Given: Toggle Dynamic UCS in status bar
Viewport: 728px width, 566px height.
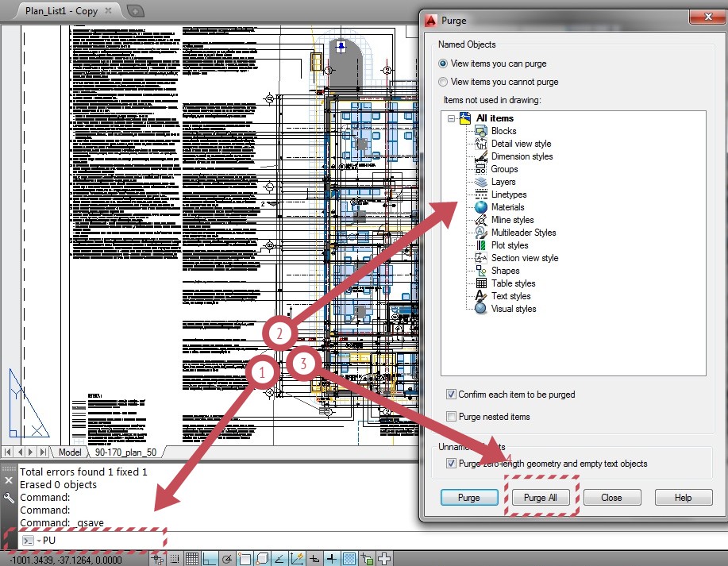Looking at the screenshot, I should pos(297,559).
